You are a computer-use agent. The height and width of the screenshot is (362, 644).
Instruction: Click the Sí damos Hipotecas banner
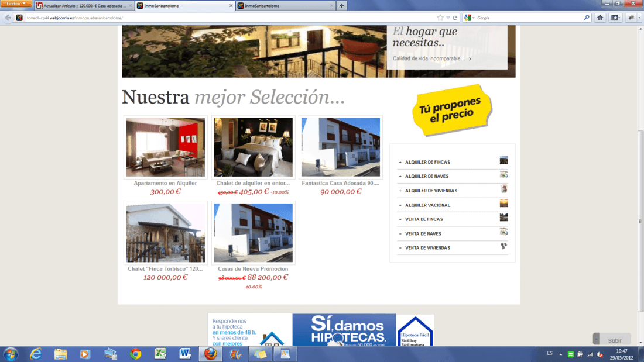coord(344,330)
